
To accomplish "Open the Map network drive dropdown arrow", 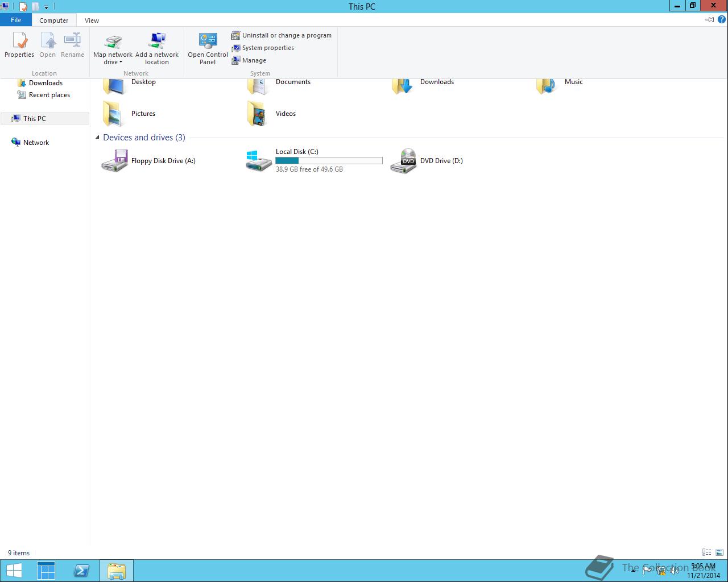I will 121,62.
